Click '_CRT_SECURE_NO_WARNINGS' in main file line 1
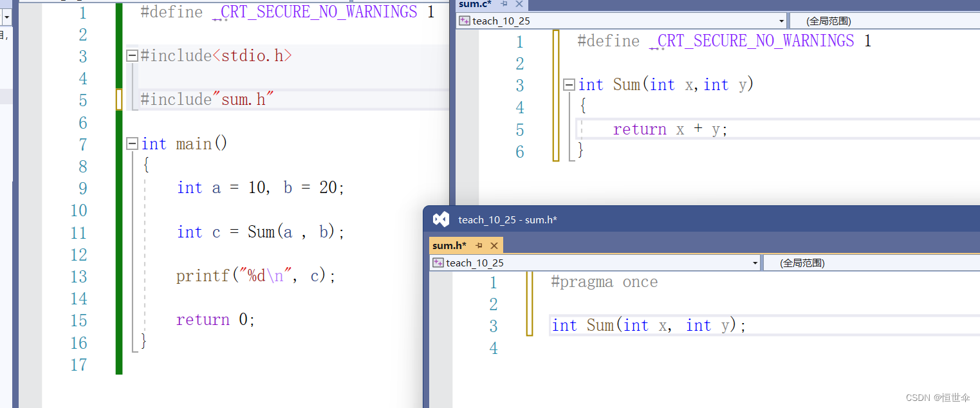 pos(315,12)
